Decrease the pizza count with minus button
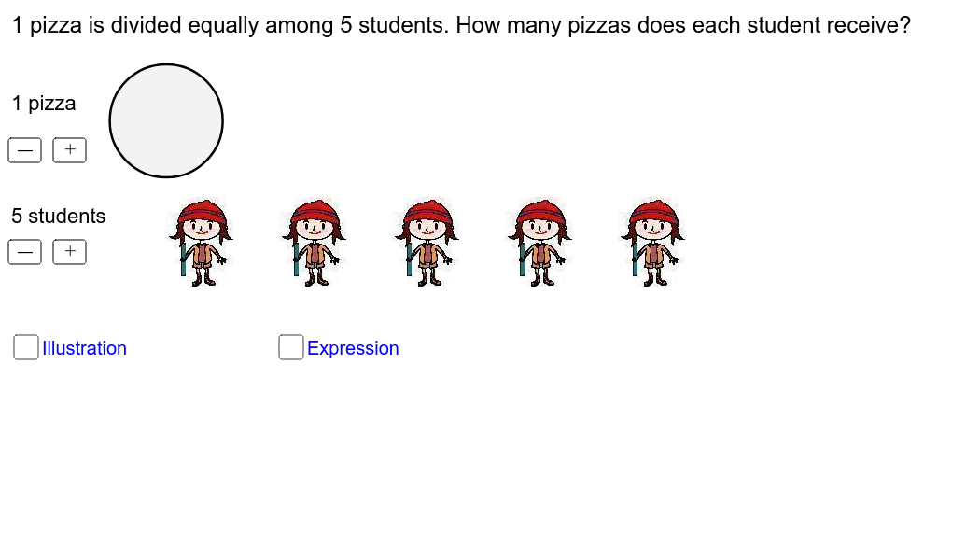The image size is (980, 560). 25,150
